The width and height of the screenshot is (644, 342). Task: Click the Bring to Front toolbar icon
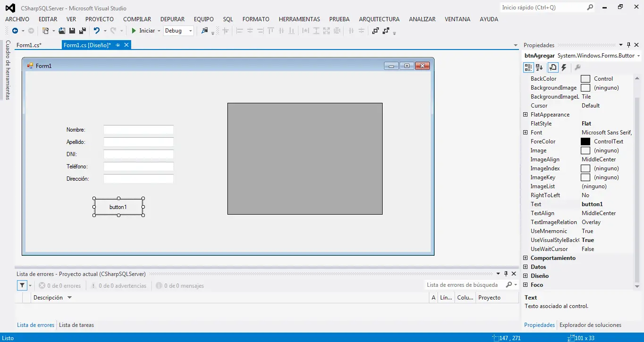click(376, 31)
